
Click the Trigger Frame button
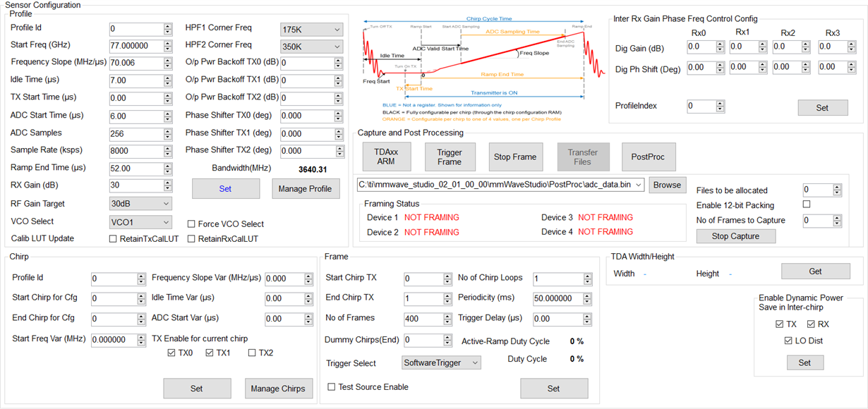coord(450,157)
